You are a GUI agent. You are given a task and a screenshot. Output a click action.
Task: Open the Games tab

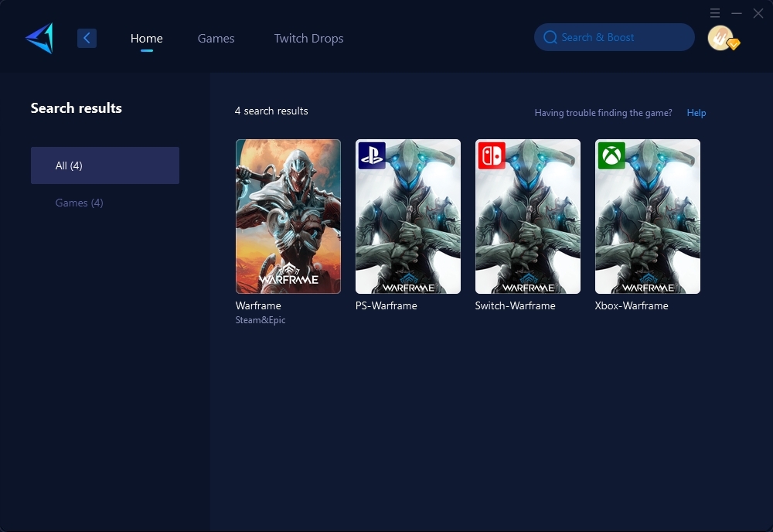click(x=216, y=39)
